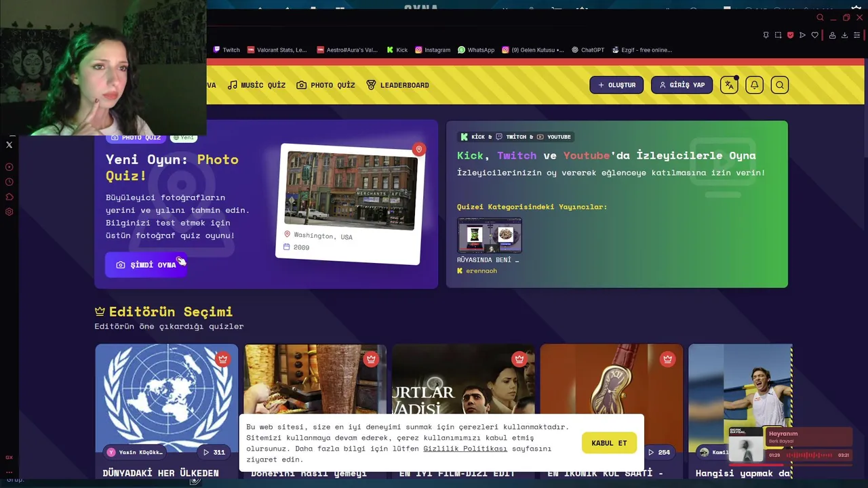Viewport: 868px width, 488px height.
Task: Open the sidebar player icon
Action: point(9,167)
